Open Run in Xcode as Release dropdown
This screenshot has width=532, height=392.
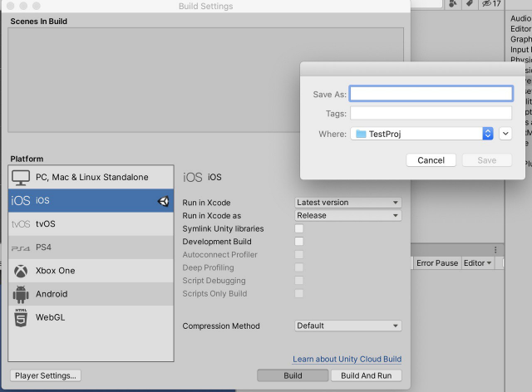pos(348,216)
